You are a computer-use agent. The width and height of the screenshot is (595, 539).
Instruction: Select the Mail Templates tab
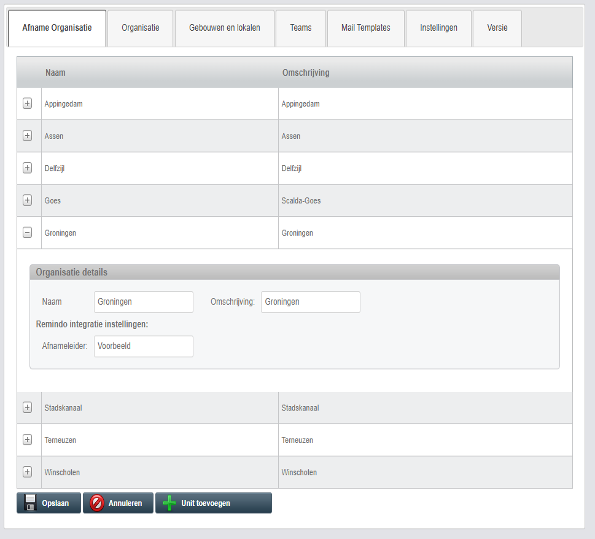click(366, 28)
